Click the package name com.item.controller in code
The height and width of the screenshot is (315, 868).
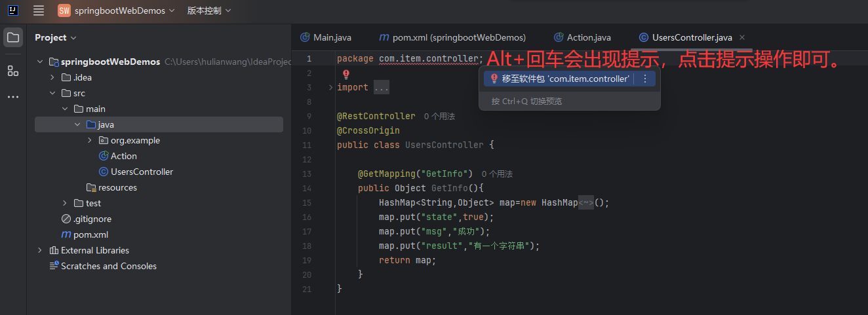click(429, 58)
